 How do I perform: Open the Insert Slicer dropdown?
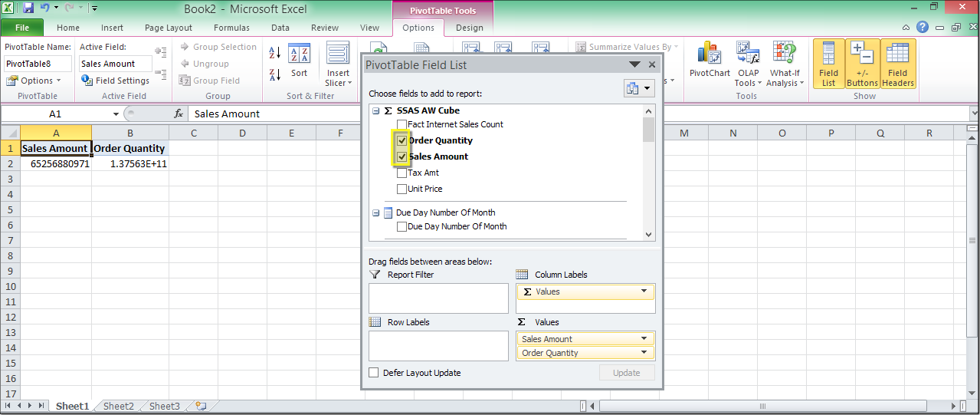[337, 79]
